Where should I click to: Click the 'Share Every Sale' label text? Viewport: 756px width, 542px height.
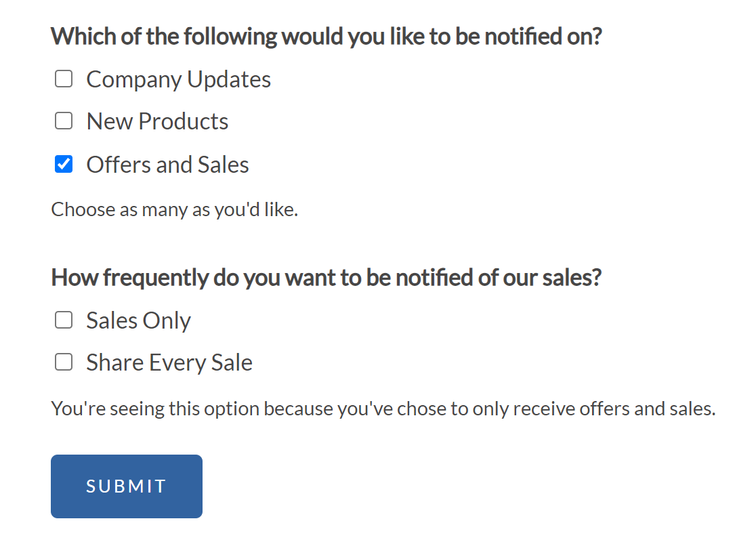[169, 362]
